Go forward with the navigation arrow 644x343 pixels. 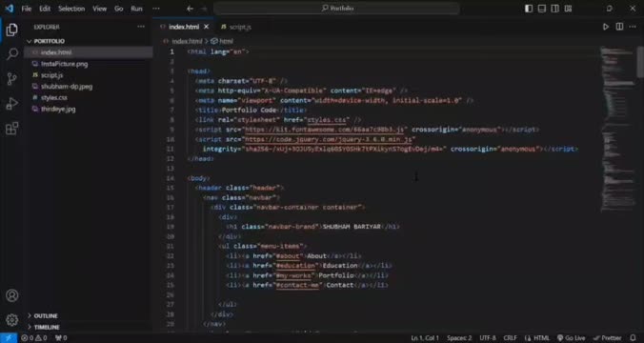pos(204,9)
